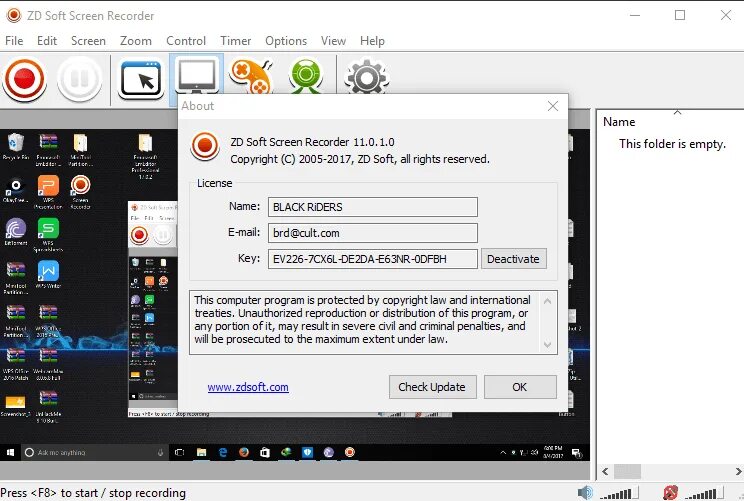Click the WPS Writer icon in preview

[x=48, y=274]
